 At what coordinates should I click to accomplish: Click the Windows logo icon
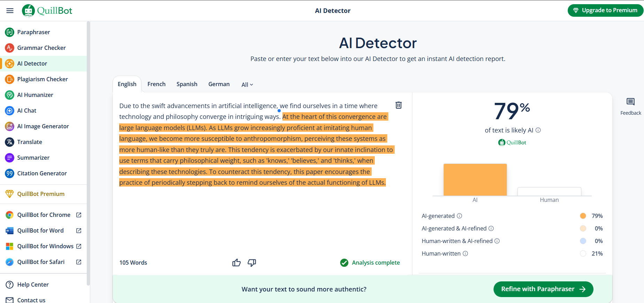(x=9, y=246)
